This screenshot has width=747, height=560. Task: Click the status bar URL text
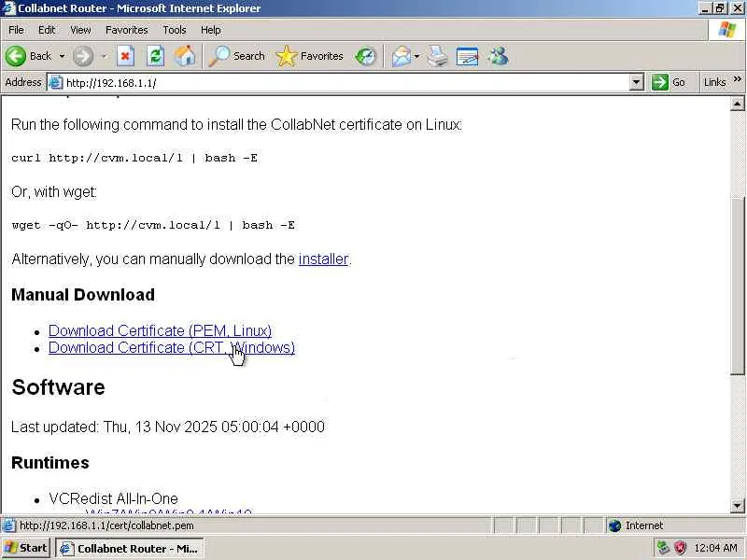(106, 525)
